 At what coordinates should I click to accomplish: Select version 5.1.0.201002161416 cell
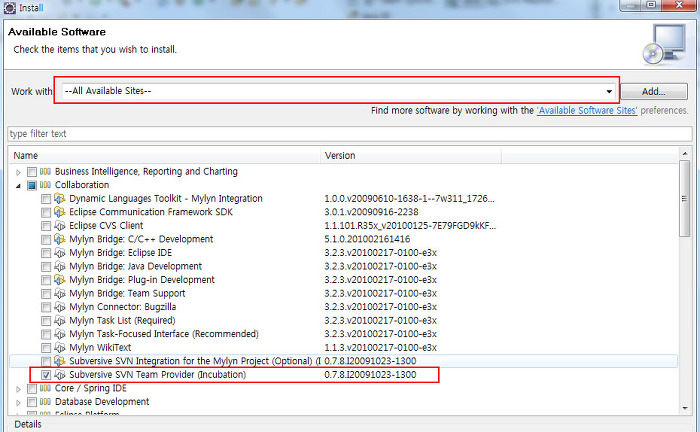pos(367,239)
